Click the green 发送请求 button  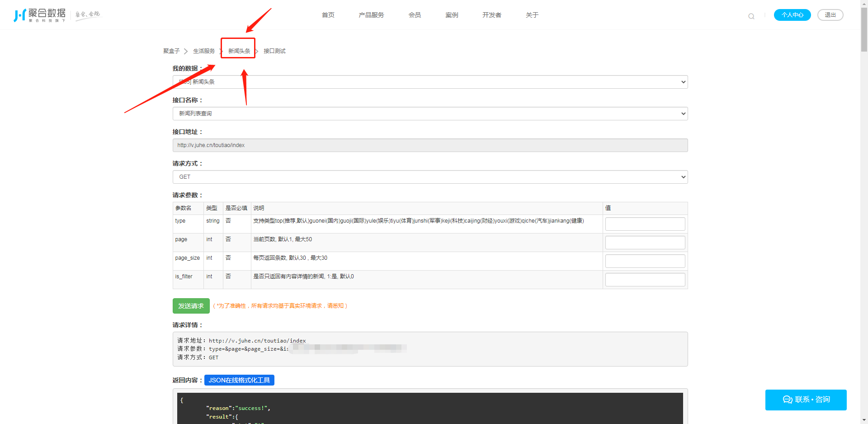(x=191, y=306)
